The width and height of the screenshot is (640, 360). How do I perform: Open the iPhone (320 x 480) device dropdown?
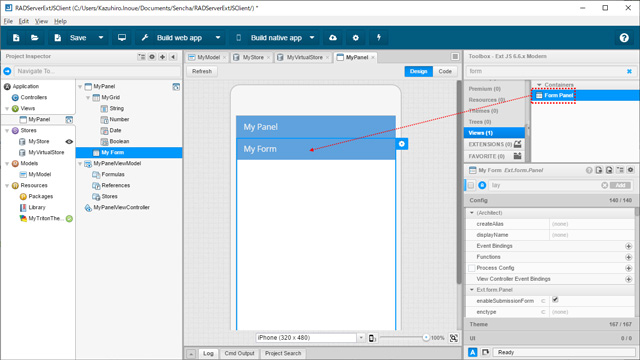361,338
